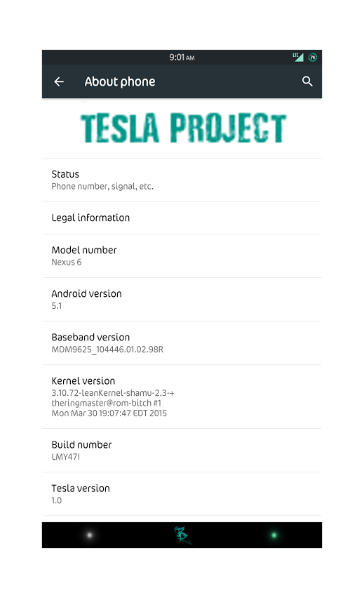This screenshot has height=598, width=364.
Task: Tap the Build number LMY47I row
Action: coord(182,451)
